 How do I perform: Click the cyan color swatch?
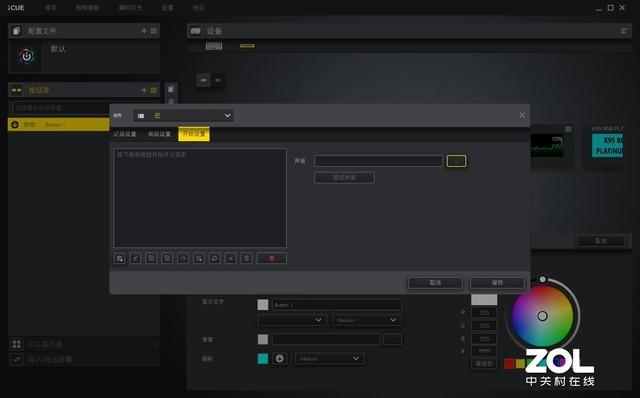coord(263,358)
